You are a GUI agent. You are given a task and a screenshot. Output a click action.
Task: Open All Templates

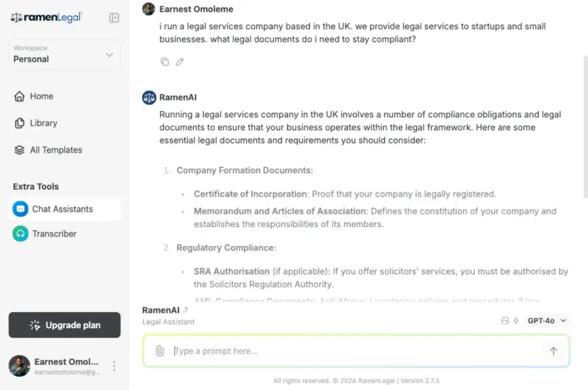[x=55, y=150]
